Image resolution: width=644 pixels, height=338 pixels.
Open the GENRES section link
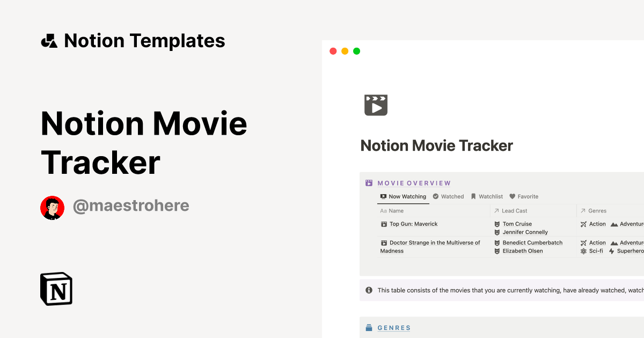394,327
